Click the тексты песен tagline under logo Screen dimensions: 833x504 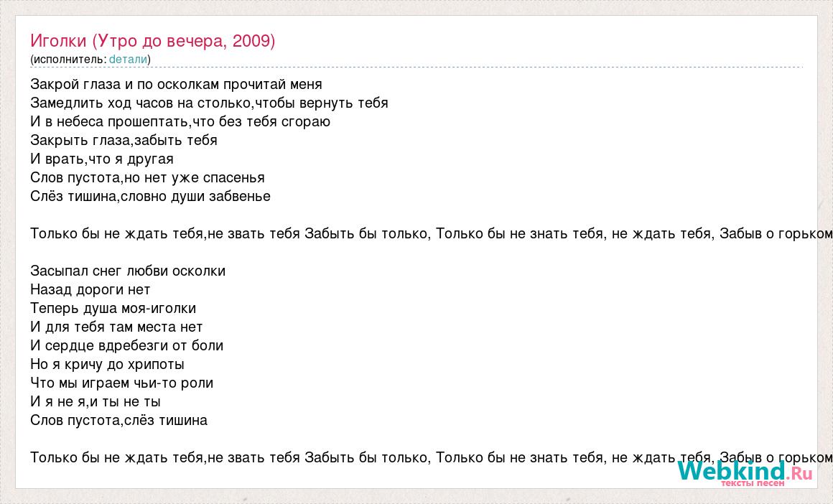(753, 482)
